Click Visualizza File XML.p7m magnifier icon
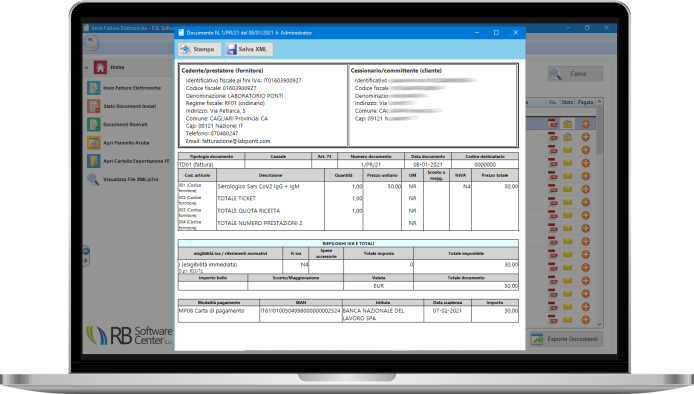This screenshot has height=394, width=694. point(93,179)
